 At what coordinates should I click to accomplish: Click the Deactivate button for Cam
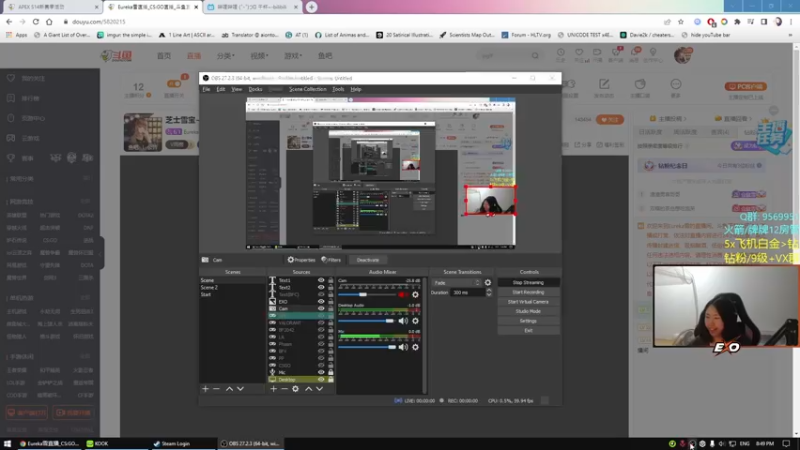[x=368, y=260]
